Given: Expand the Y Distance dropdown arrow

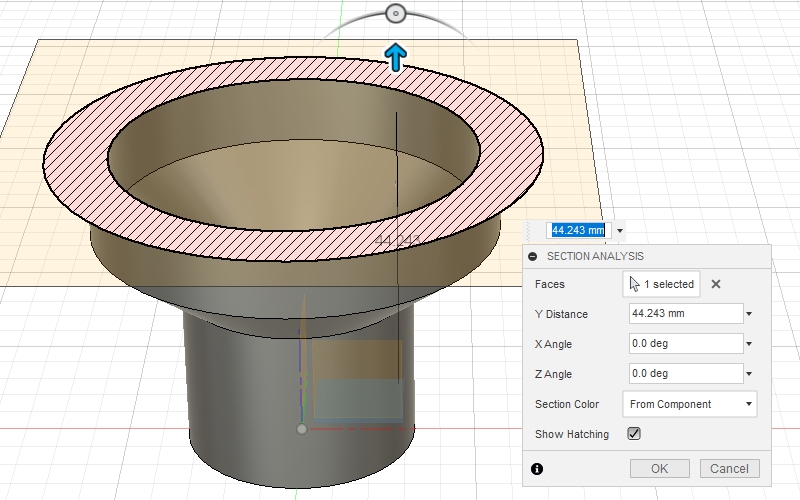Looking at the screenshot, I should click(x=749, y=315).
